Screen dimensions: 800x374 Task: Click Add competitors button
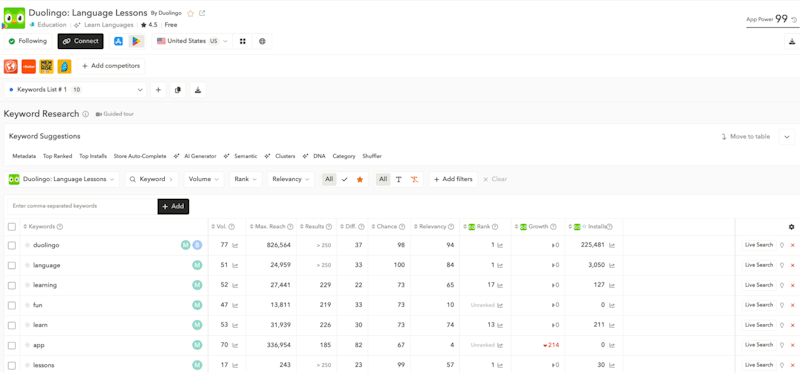(111, 66)
